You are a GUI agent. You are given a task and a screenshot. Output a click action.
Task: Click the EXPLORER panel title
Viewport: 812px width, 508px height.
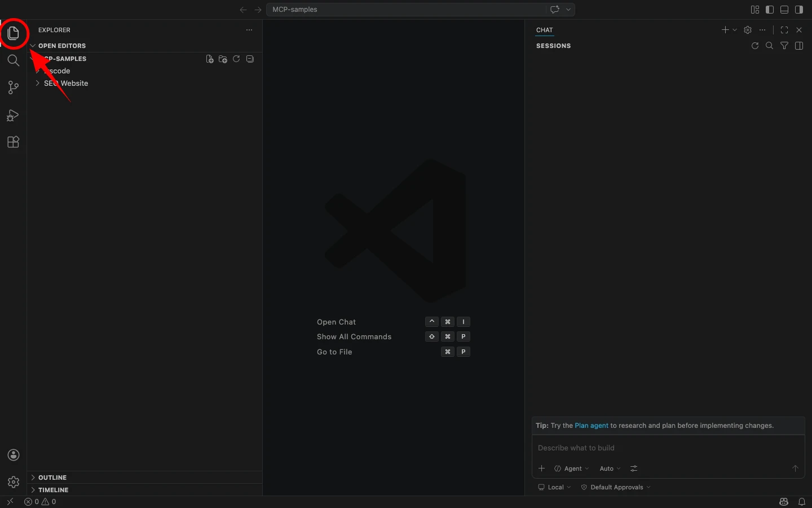pyautogui.click(x=55, y=30)
